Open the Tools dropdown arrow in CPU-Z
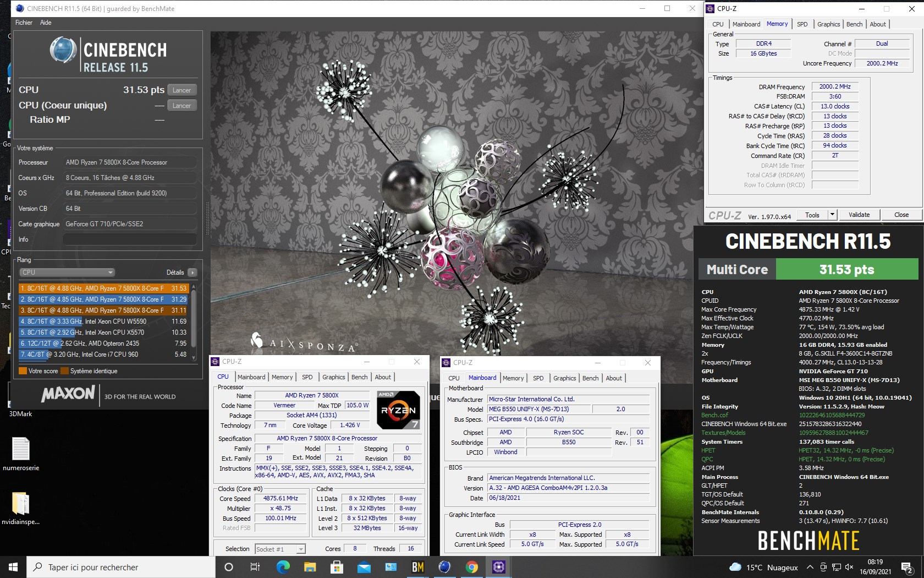Image resolution: width=924 pixels, height=578 pixels. (x=832, y=215)
